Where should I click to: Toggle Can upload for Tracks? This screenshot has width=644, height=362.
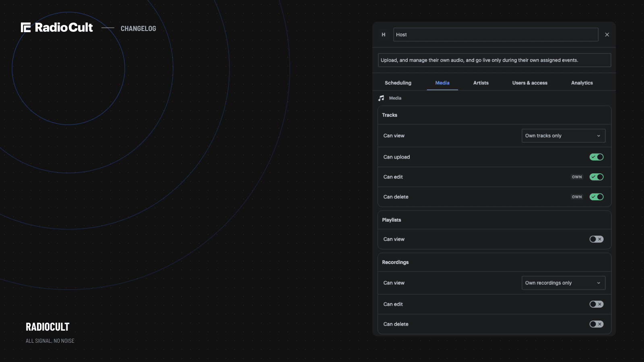click(597, 157)
